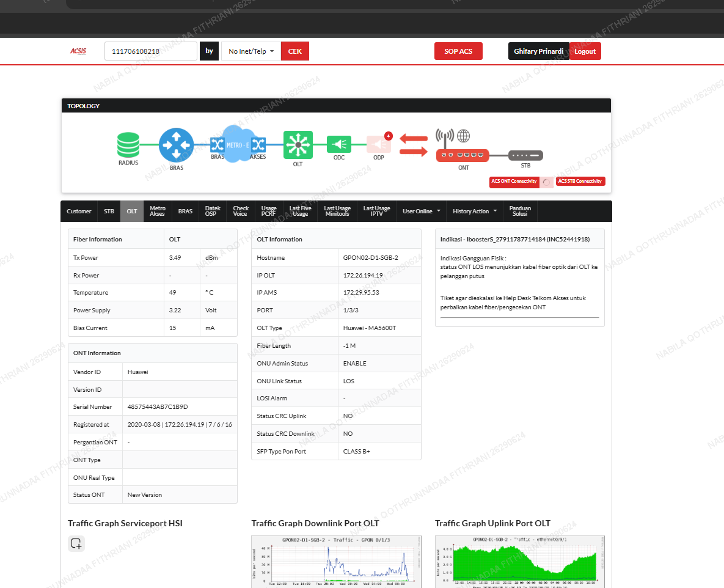The image size is (724, 588).
Task: Open the Check Voice tab
Action: [x=241, y=211]
